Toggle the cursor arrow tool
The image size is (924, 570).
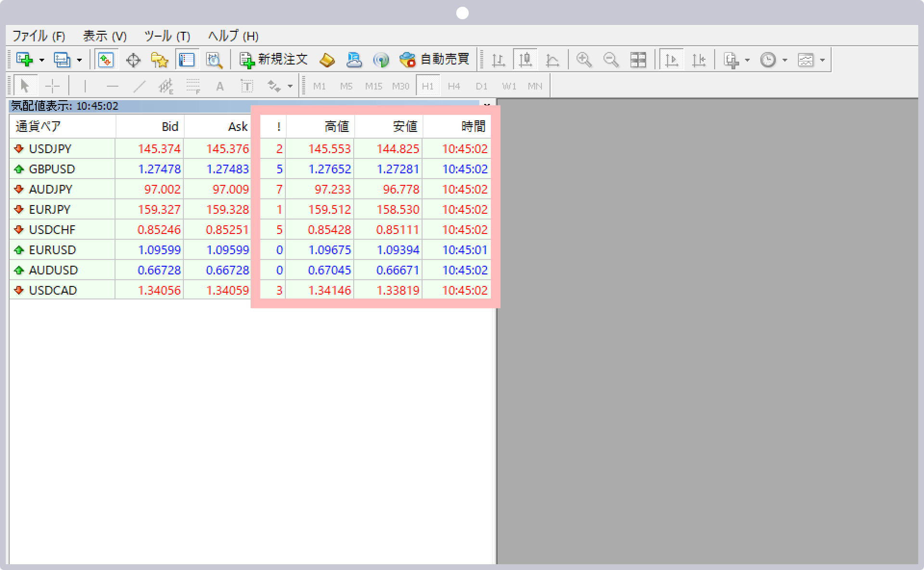pyautogui.click(x=25, y=86)
